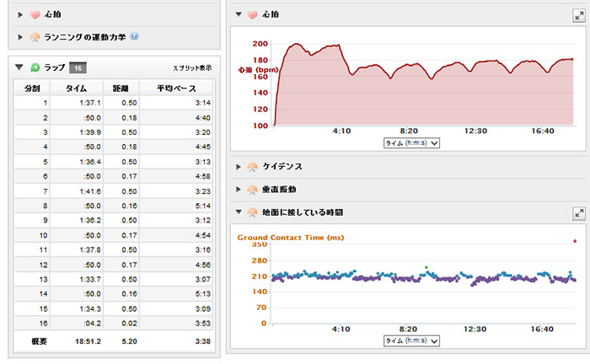This screenshot has height=364, width=590.
Task: Open the heart rate chart タイム axis dropdown
Action: 411,143
